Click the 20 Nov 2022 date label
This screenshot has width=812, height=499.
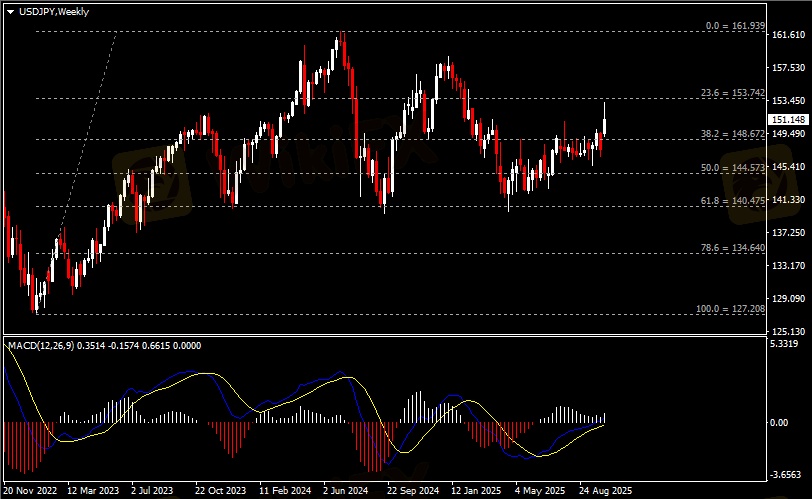click(31, 491)
